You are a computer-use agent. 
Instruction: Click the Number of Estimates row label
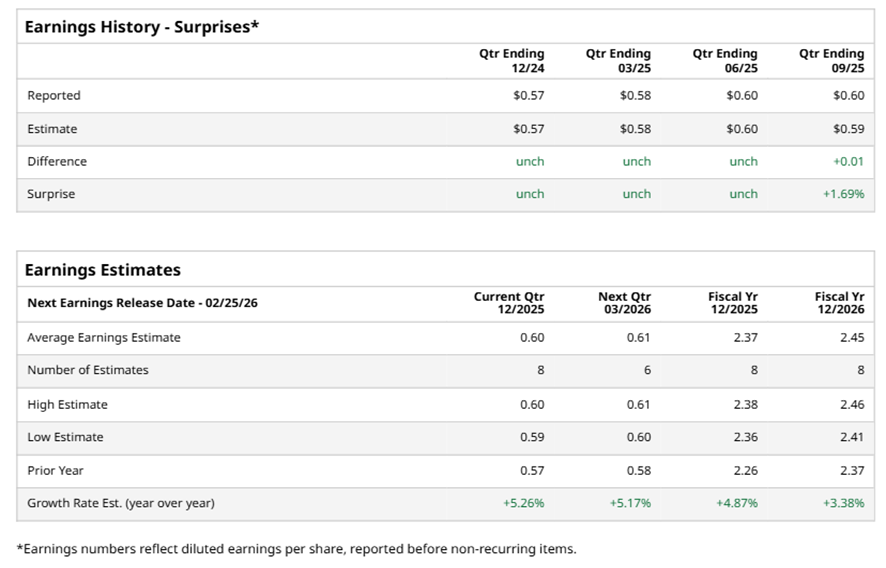click(88, 370)
